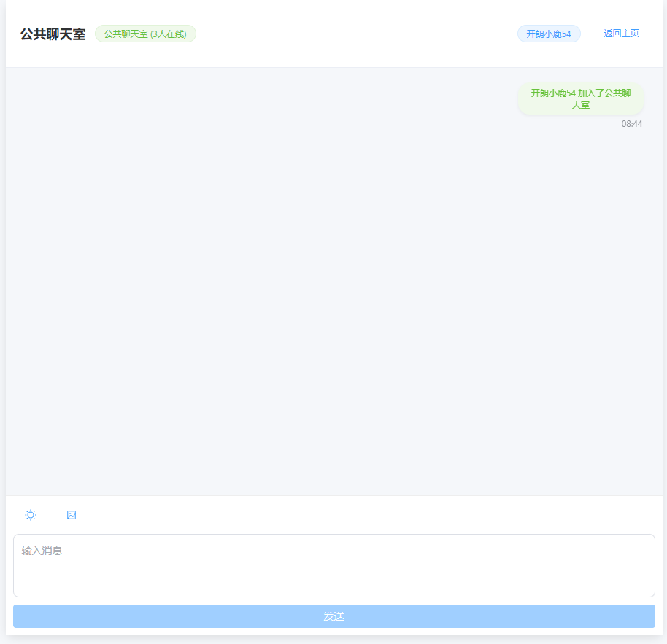
Task: Click the bold 公共聊天室 page title
Action: pyautogui.click(x=53, y=34)
